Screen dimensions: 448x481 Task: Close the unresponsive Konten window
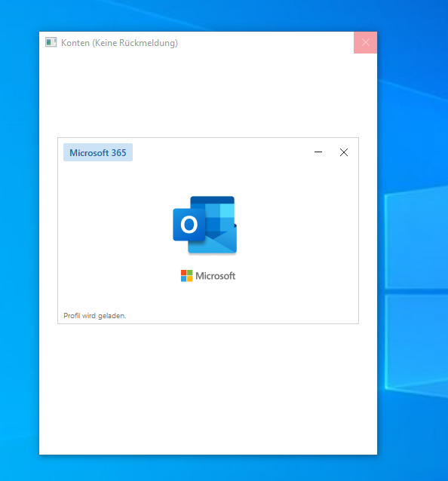coord(365,42)
